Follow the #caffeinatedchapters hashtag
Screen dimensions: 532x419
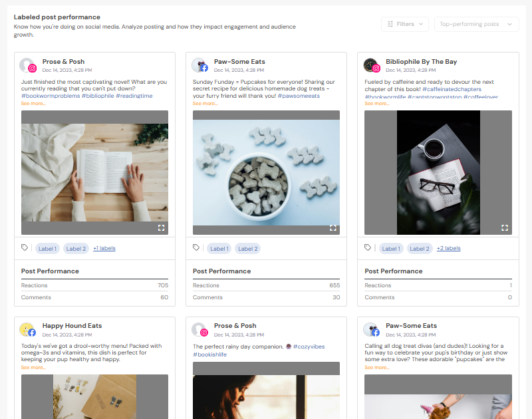click(x=452, y=89)
